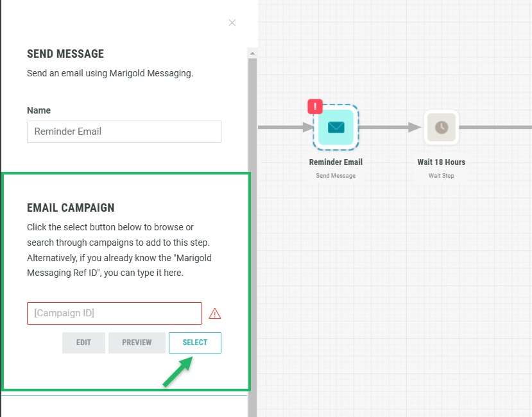Image resolution: width=532 pixels, height=417 pixels.
Task: Click the "Wait Step" subtitle under node
Action: click(x=441, y=176)
